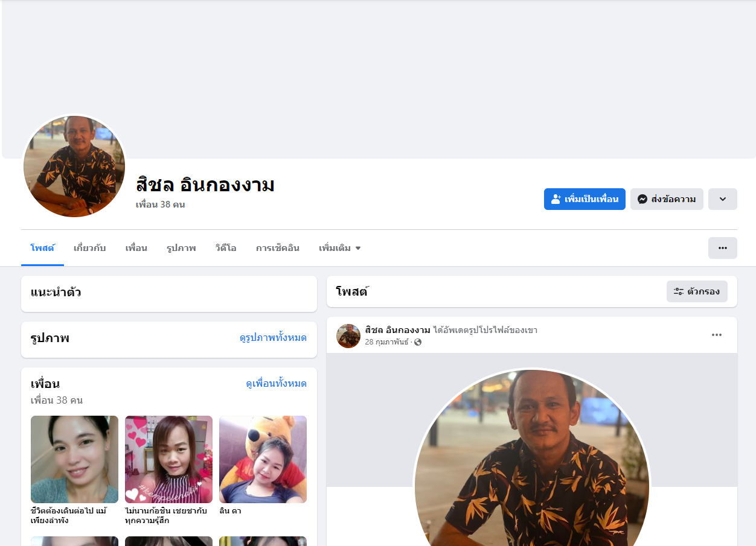Select the โพสต์ tab
This screenshot has height=546, width=756.
point(42,248)
